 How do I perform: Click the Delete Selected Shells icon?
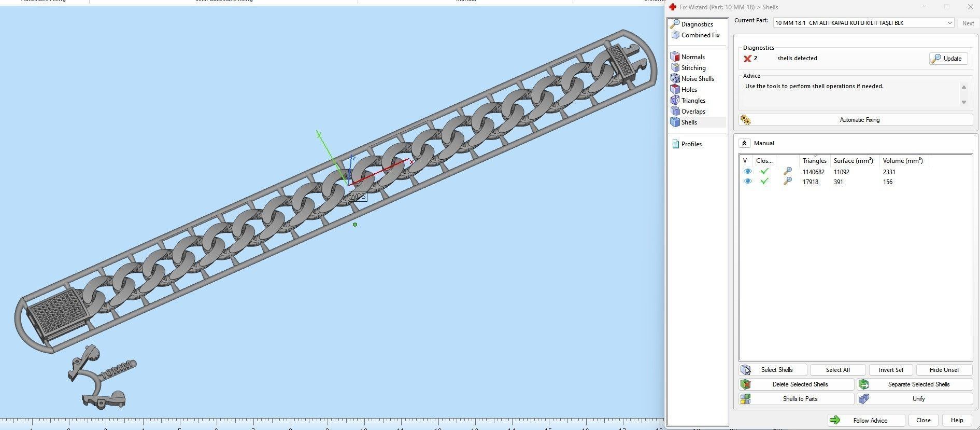pos(745,384)
